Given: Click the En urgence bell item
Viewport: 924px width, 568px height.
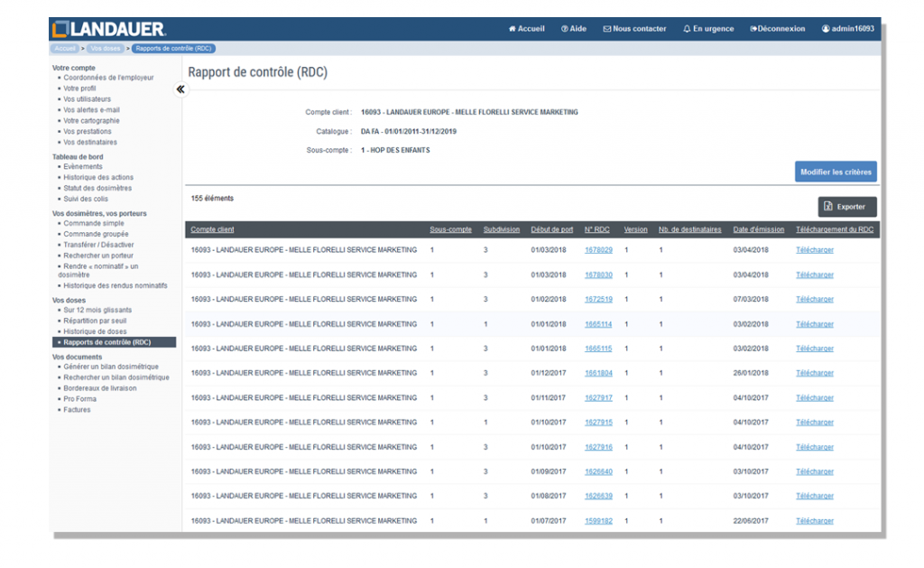Looking at the screenshot, I should [708, 29].
